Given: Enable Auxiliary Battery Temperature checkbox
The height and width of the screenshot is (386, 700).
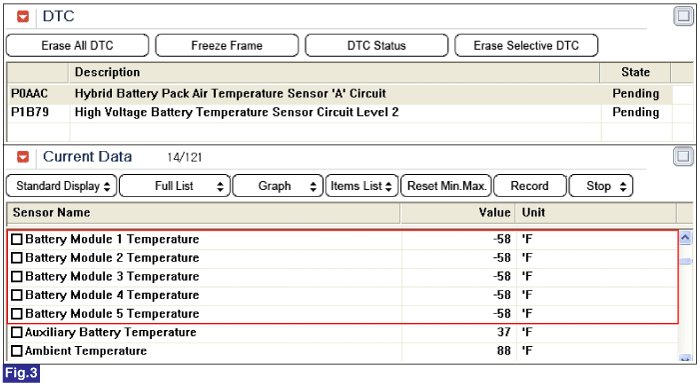Looking at the screenshot, I should click(17, 332).
